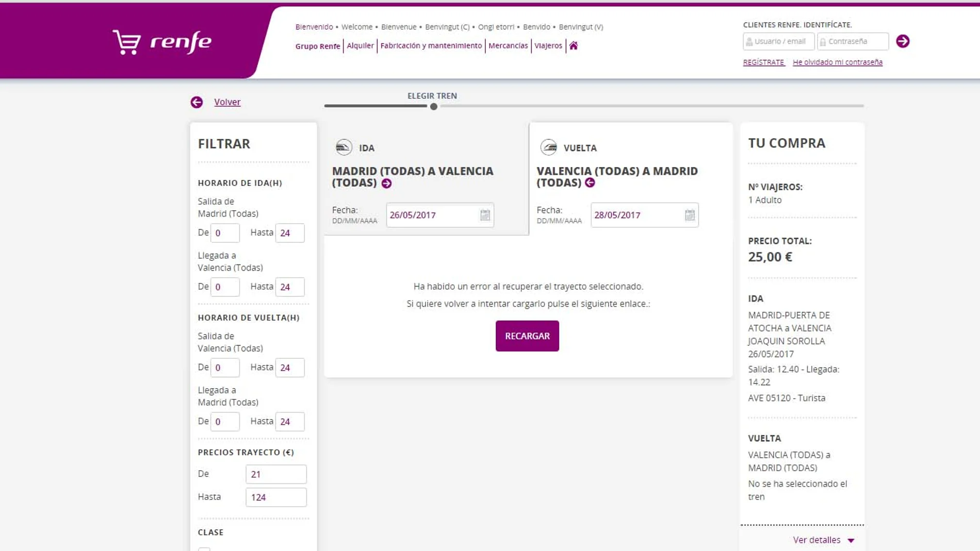Expand Ver detalles in Tu Compra

(x=824, y=540)
